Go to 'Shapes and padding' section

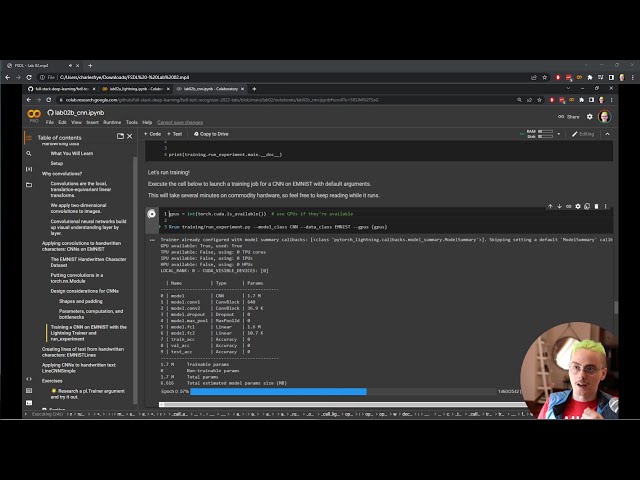point(81,301)
